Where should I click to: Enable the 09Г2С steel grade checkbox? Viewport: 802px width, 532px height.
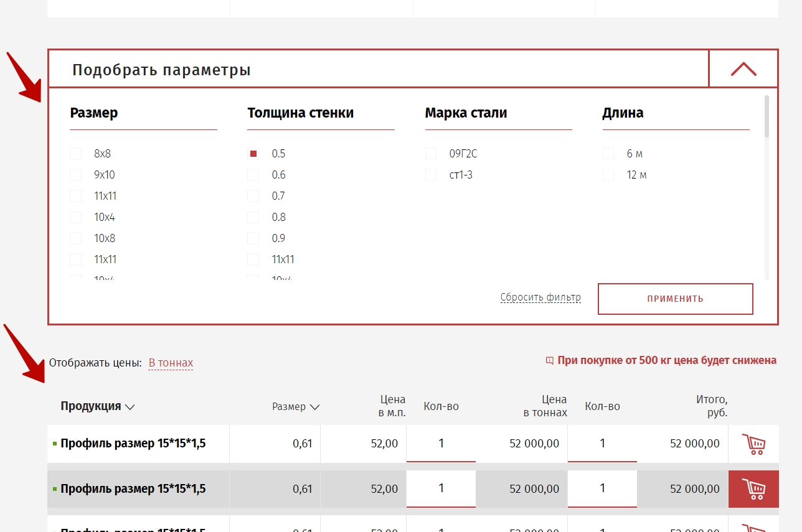pos(431,154)
